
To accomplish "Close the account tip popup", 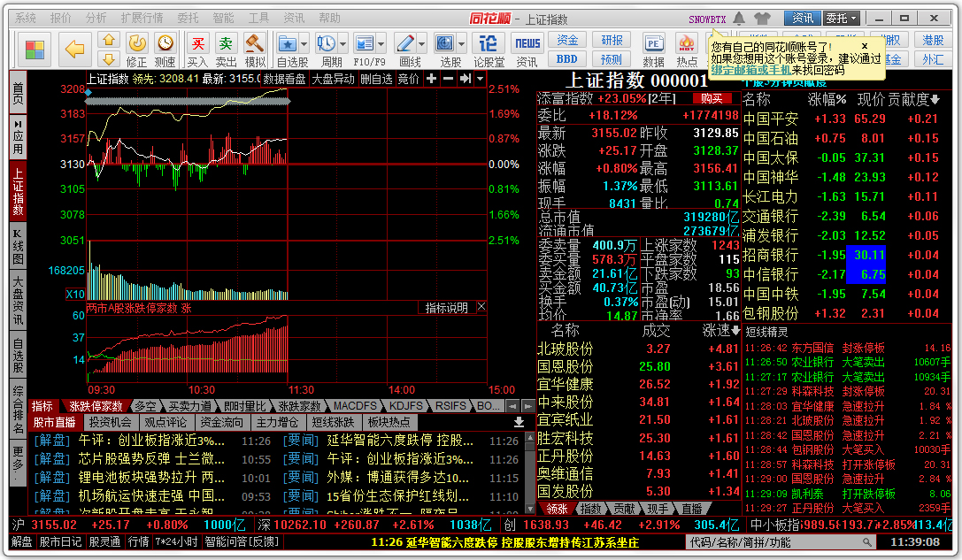I will [x=865, y=46].
